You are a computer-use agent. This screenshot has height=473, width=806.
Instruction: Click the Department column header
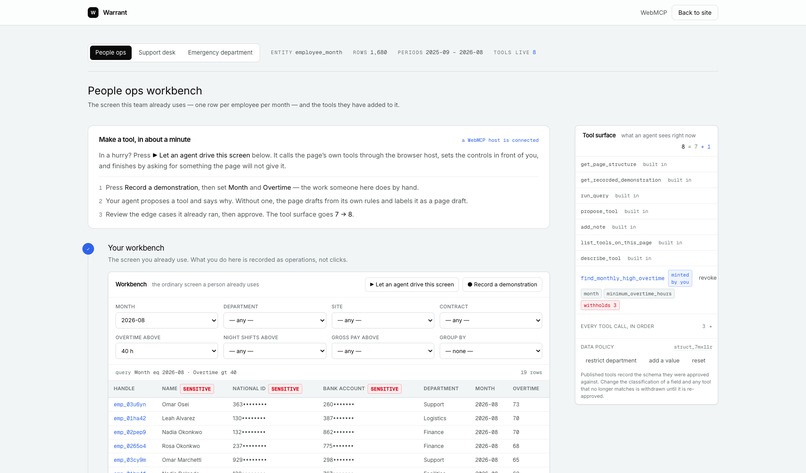click(x=441, y=389)
